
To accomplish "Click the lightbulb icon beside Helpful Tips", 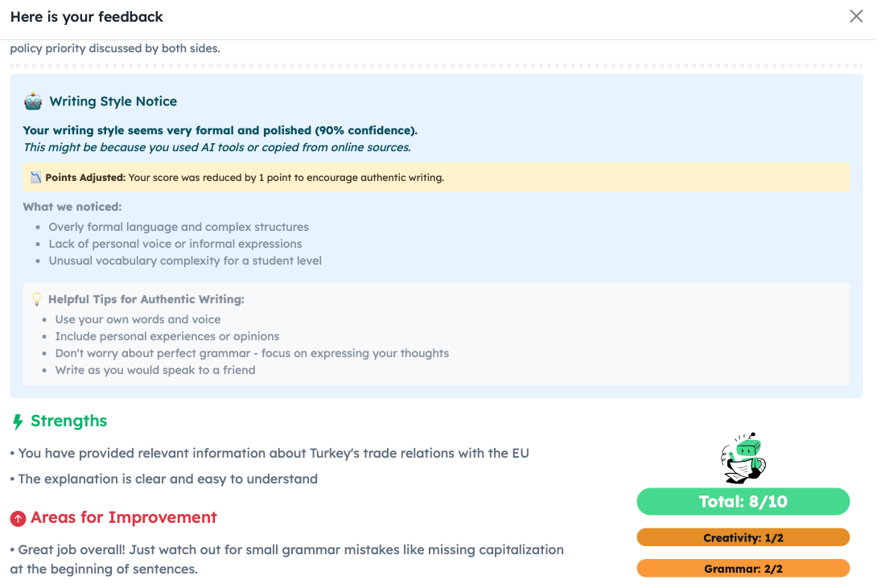I will [x=36, y=299].
